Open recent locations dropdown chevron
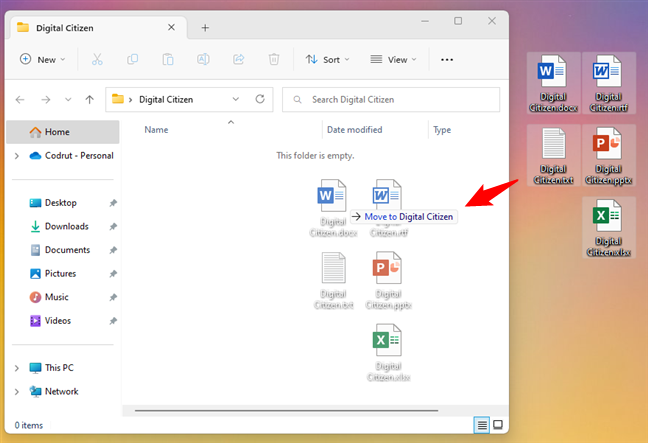The height and width of the screenshot is (443, 648). (68, 100)
